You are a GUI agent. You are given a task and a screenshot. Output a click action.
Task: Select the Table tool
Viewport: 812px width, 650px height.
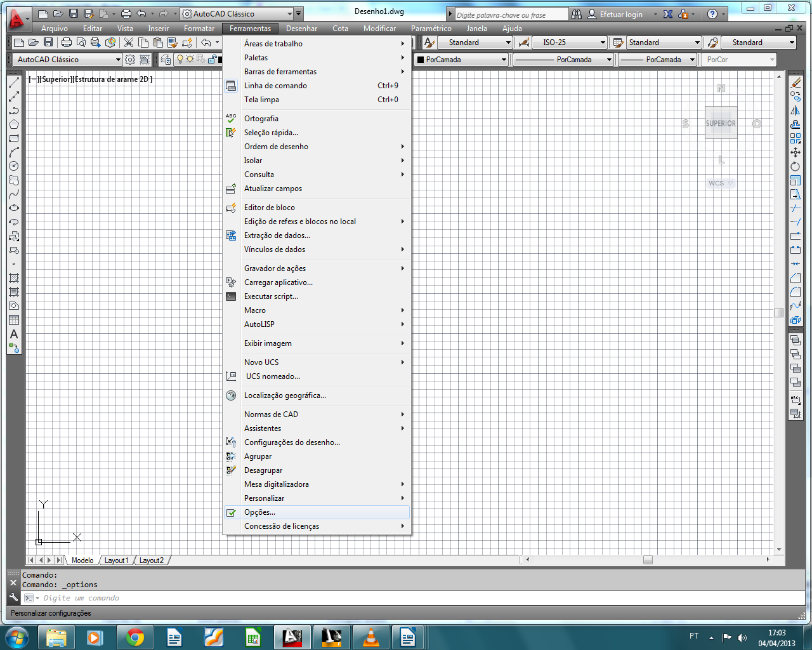[14, 320]
